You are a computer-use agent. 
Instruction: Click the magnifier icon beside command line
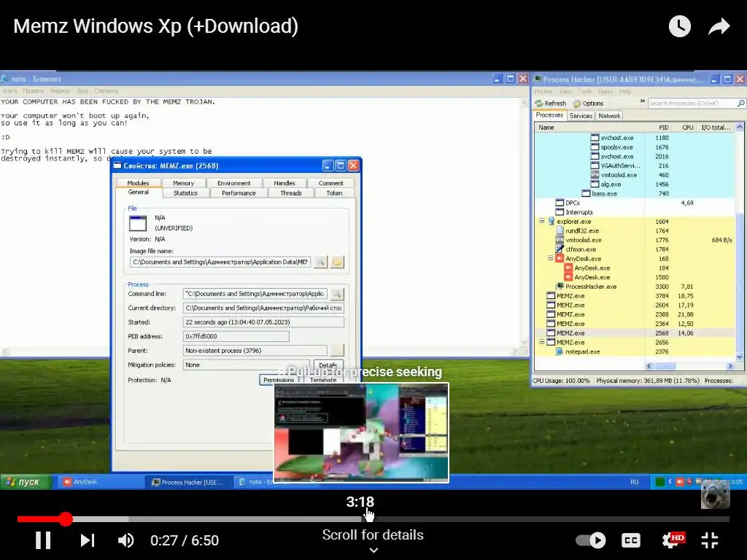[337, 294]
